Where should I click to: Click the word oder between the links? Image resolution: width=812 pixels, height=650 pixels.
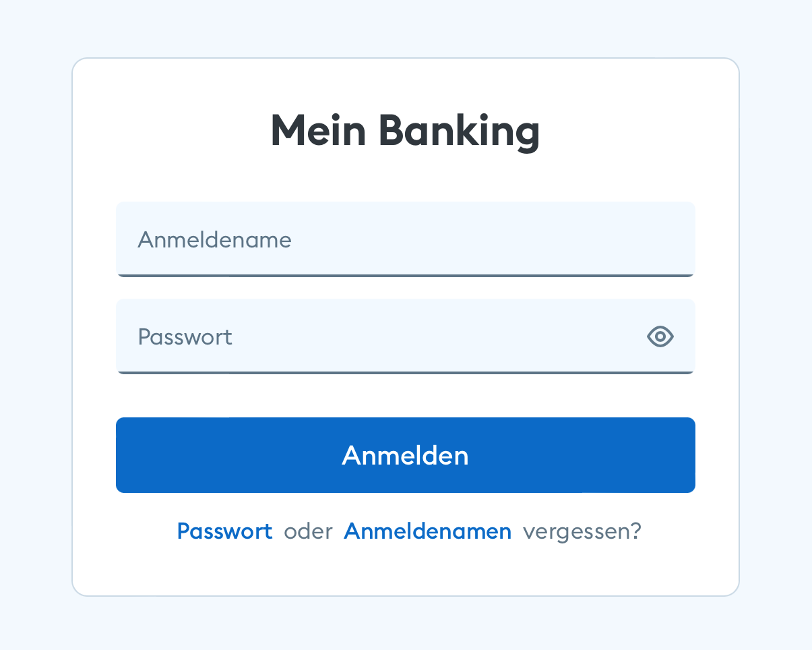(308, 531)
